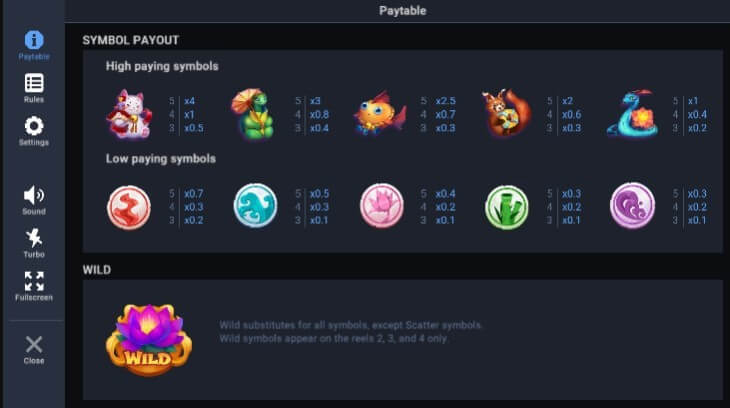Click the blue snake symbol

[631, 114]
